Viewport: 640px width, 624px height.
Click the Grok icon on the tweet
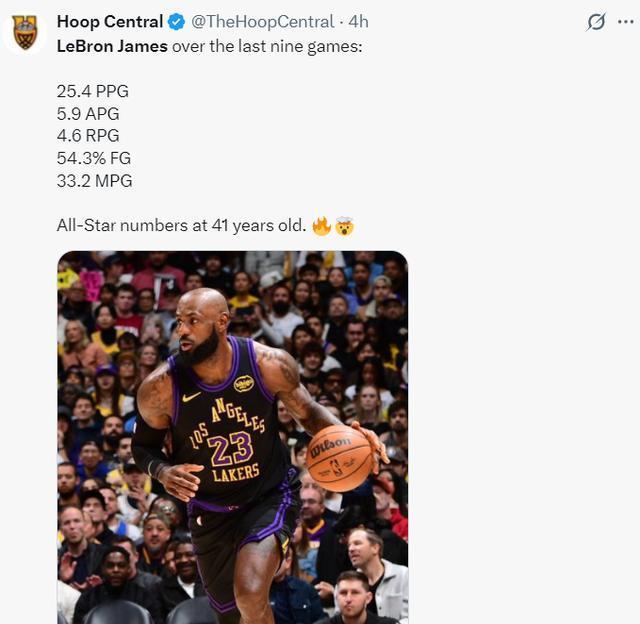[596, 22]
